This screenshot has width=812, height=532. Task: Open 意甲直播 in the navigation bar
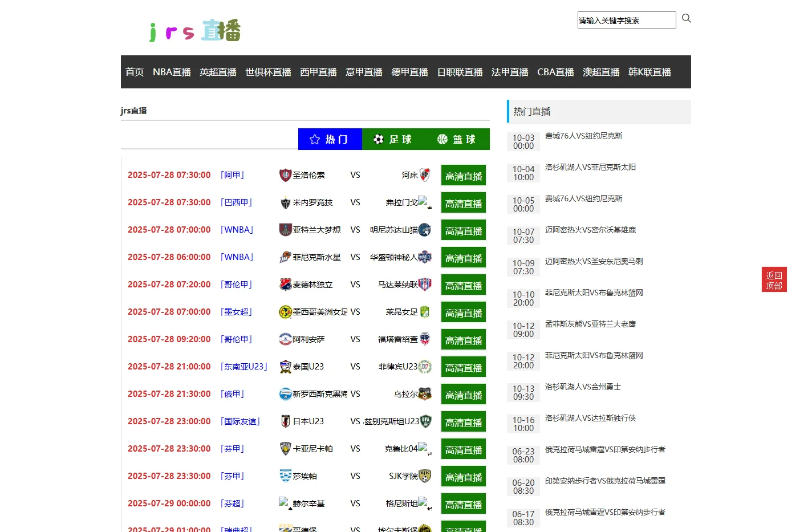coord(364,72)
